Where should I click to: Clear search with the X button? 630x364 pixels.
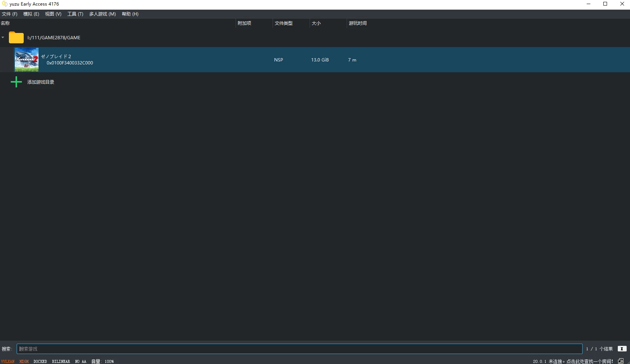point(622,349)
